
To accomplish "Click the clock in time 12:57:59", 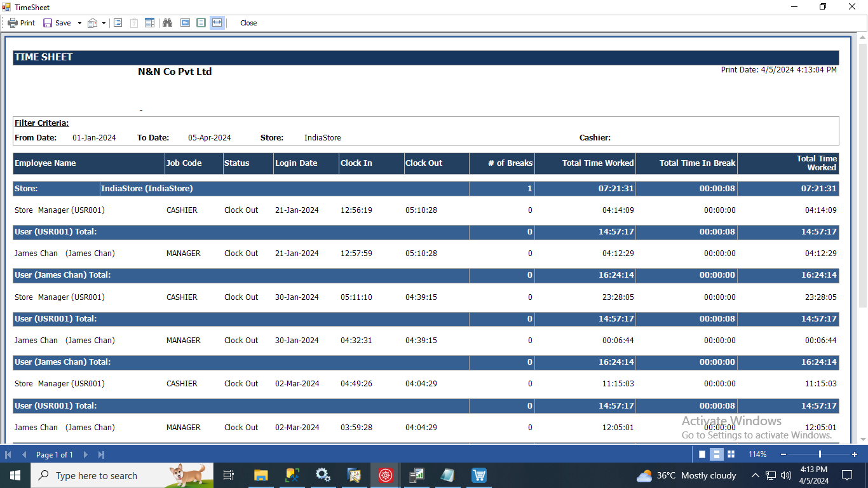I will 356,254.
